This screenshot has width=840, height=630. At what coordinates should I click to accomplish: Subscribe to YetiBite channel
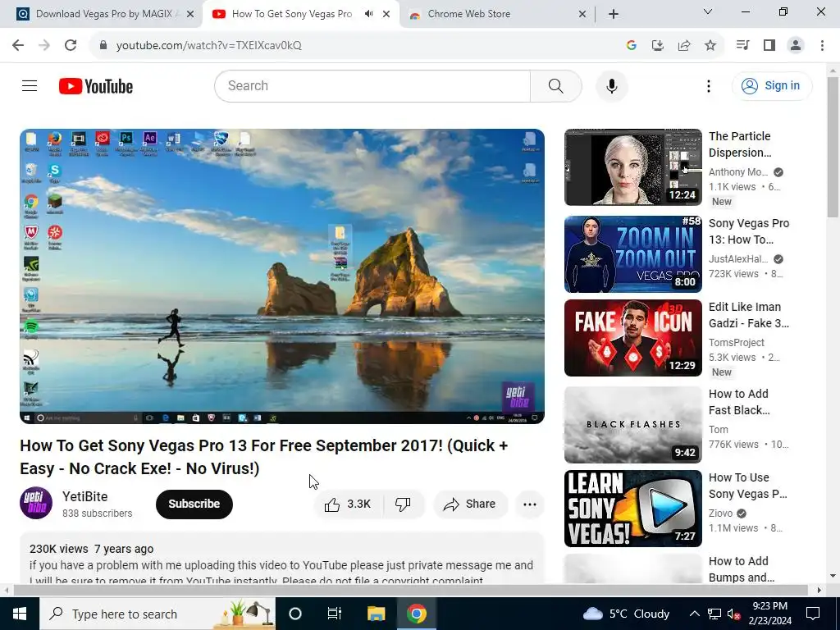(194, 504)
